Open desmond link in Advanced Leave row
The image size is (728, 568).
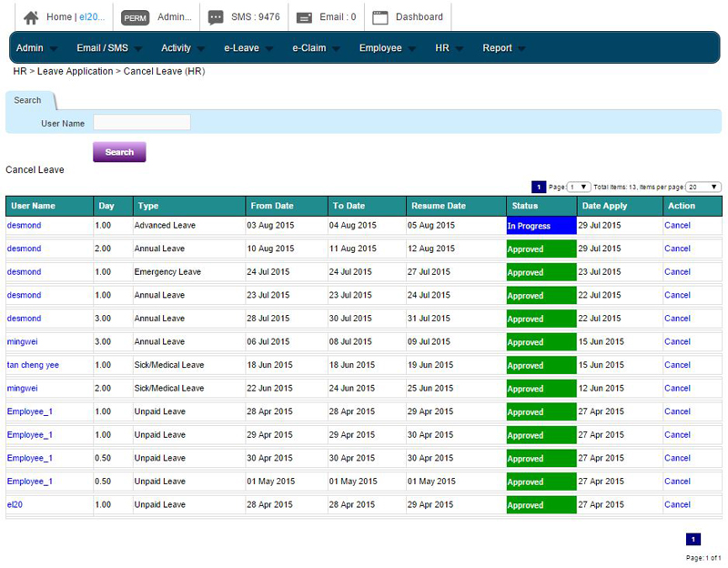point(25,225)
